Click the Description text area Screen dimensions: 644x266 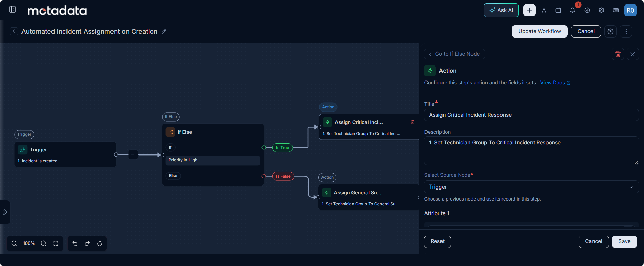531,151
